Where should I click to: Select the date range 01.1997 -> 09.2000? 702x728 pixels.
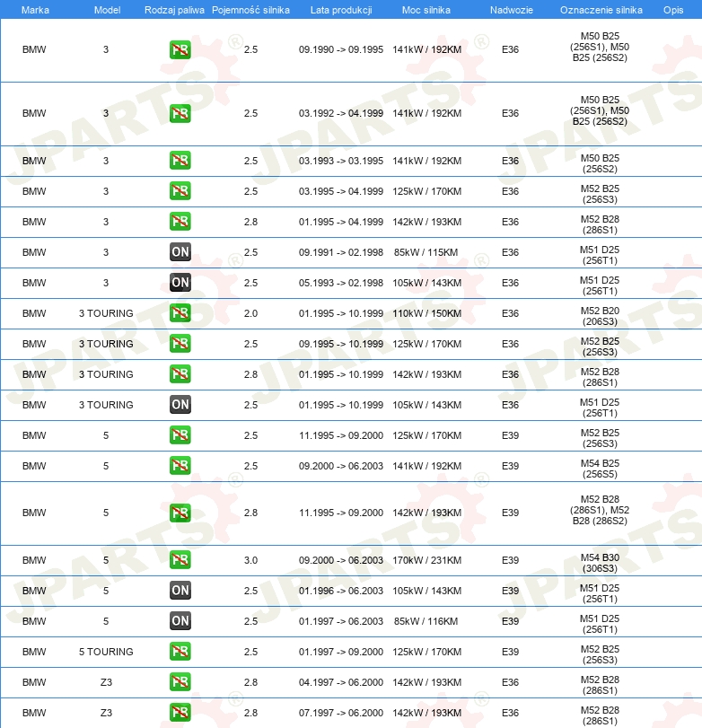click(341, 652)
